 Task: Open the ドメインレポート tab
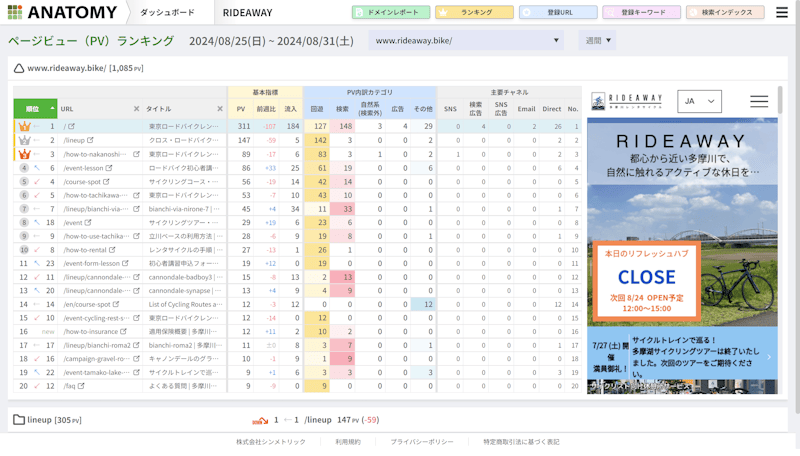[391, 12]
